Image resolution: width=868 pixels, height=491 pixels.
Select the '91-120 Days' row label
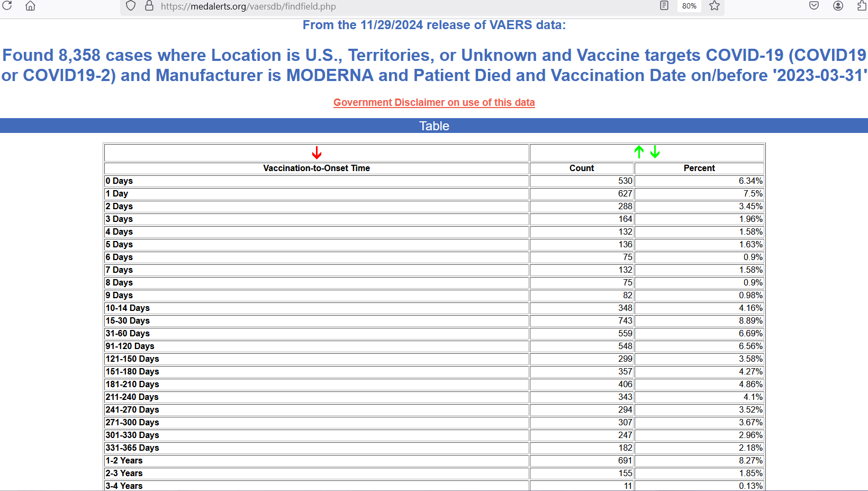point(130,346)
